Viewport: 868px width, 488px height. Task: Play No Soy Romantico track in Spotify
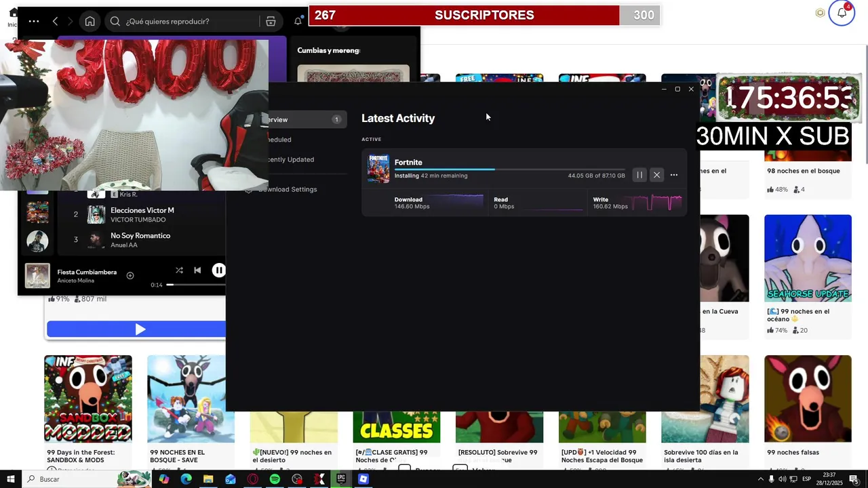(x=140, y=235)
